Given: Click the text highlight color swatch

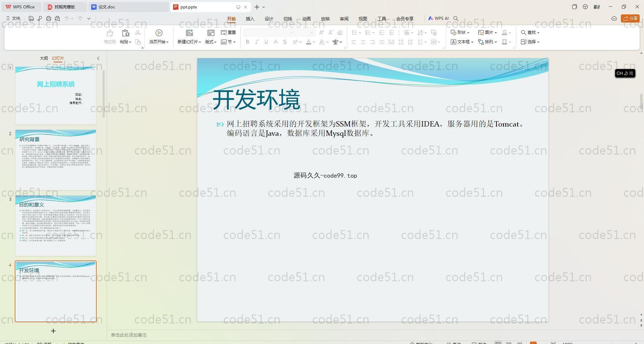Looking at the screenshot, I should [x=322, y=42].
